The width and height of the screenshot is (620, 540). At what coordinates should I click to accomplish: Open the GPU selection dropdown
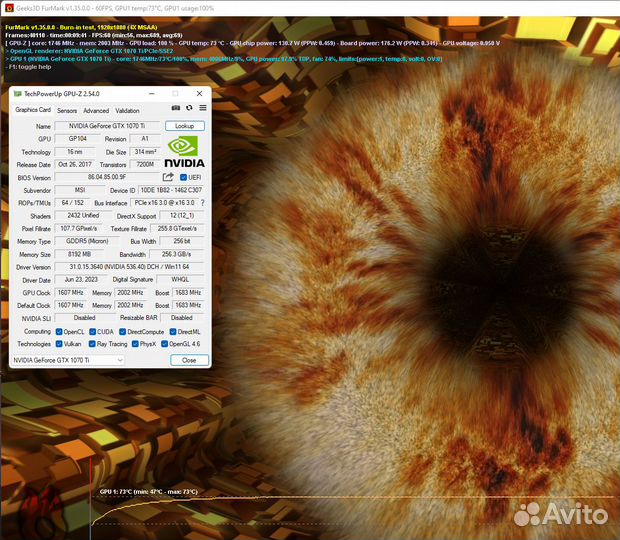click(x=68, y=359)
